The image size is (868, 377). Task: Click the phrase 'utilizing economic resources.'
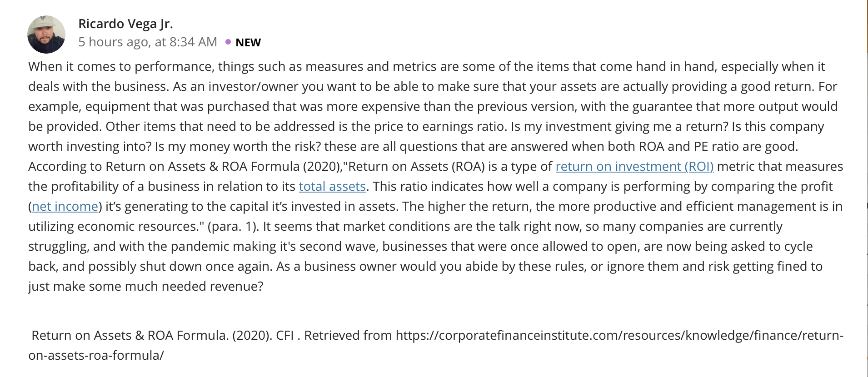point(116,227)
